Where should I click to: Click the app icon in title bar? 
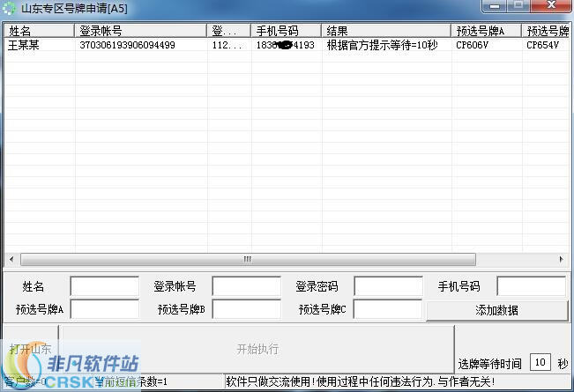pyautogui.click(x=9, y=8)
